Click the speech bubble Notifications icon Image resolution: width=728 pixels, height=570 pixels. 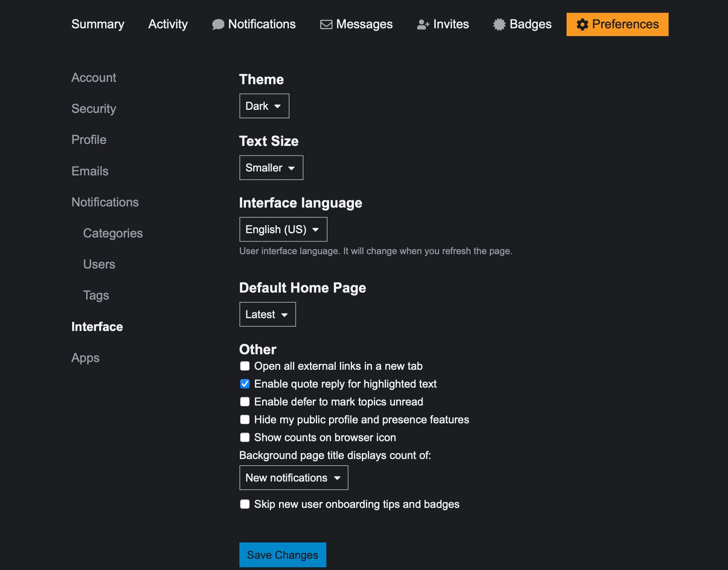click(218, 24)
